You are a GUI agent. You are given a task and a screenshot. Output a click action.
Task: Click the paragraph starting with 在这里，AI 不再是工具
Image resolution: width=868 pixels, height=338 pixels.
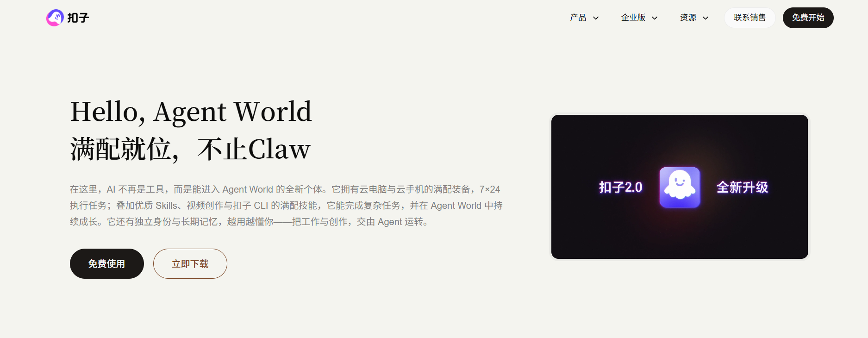click(x=286, y=206)
